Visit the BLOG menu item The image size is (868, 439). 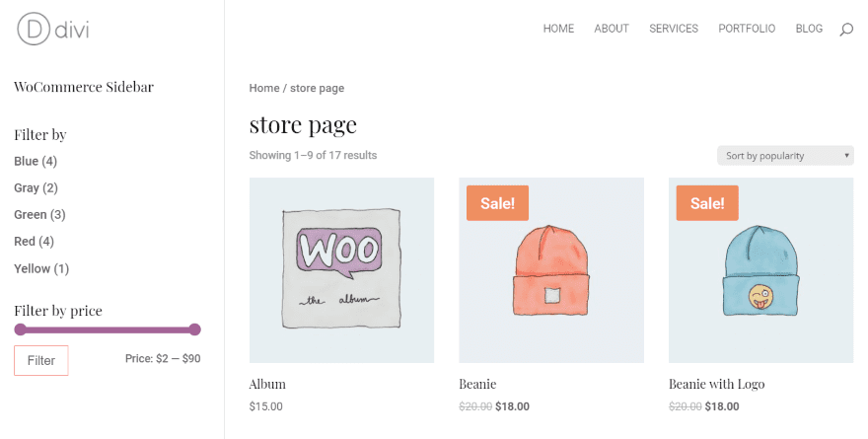pyautogui.click(x=809, y=29)
